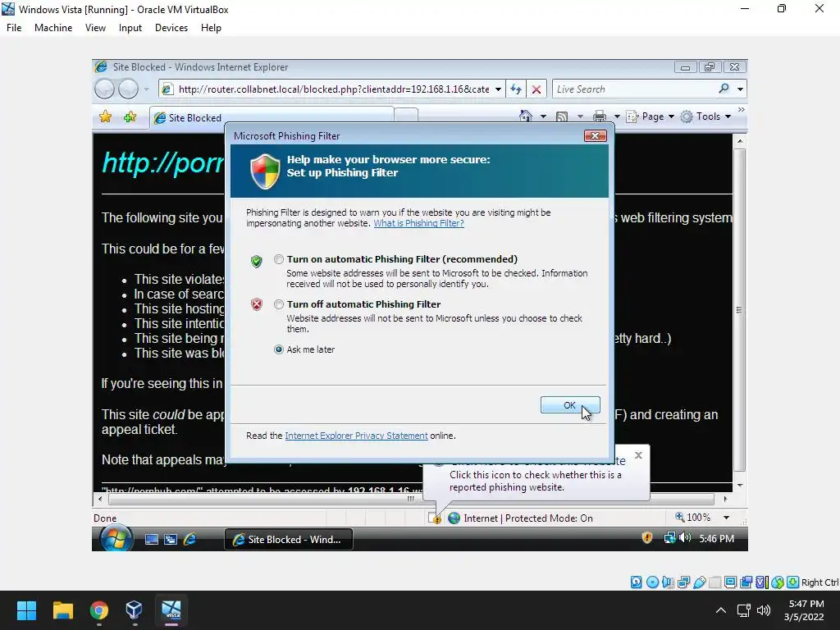Click the horizontal scrollbar of blocked page
The image size is (840, 630).
point(412,499)
